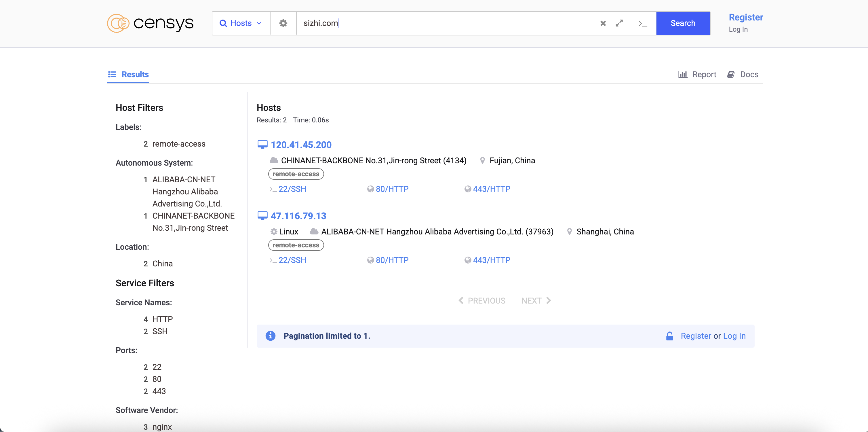Go to PREVIOUS results page
868x432 pixels.
(482, 300)
